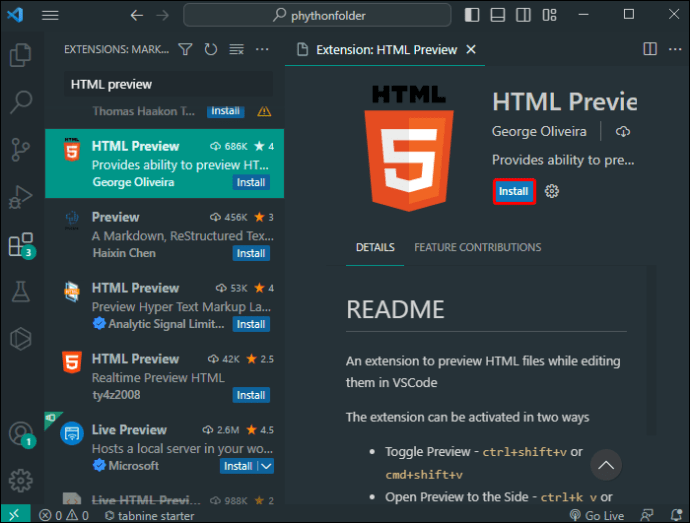Click the install count cloud icon in details
Viewport: 690px width, 523px height.
pos(623,131)
